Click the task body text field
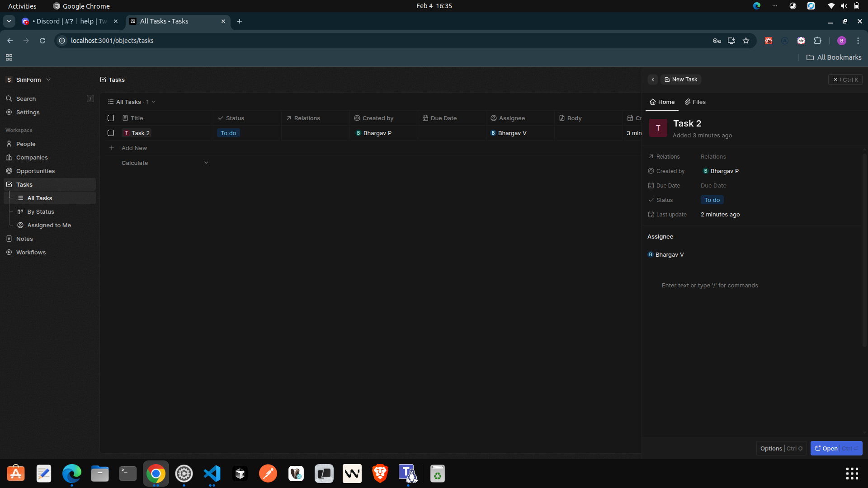This screenshot has width=868, height=488. tap(710, 285)
